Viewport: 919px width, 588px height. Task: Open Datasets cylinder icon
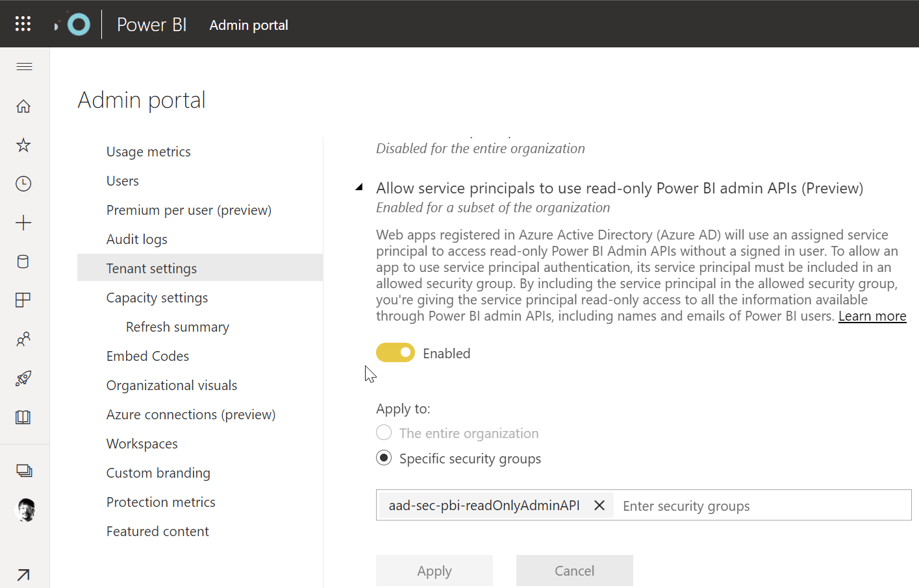(24, 262)
